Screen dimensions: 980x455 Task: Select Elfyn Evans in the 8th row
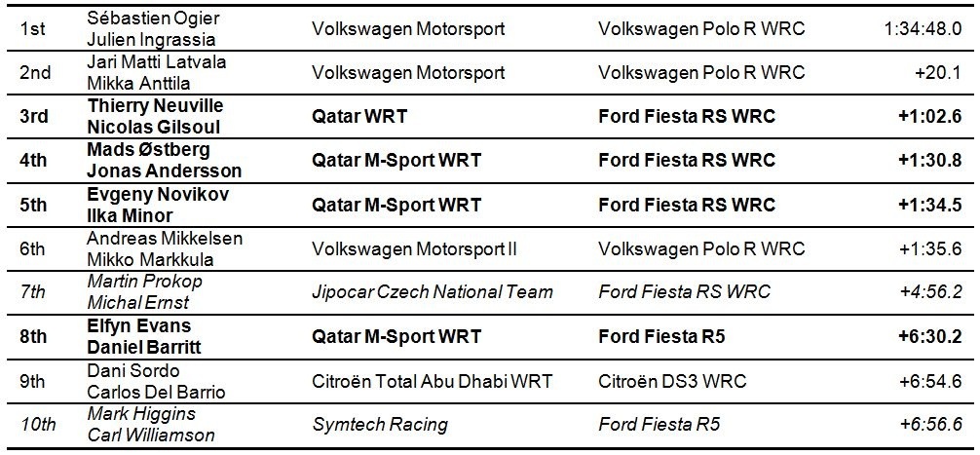click(139, 325)
